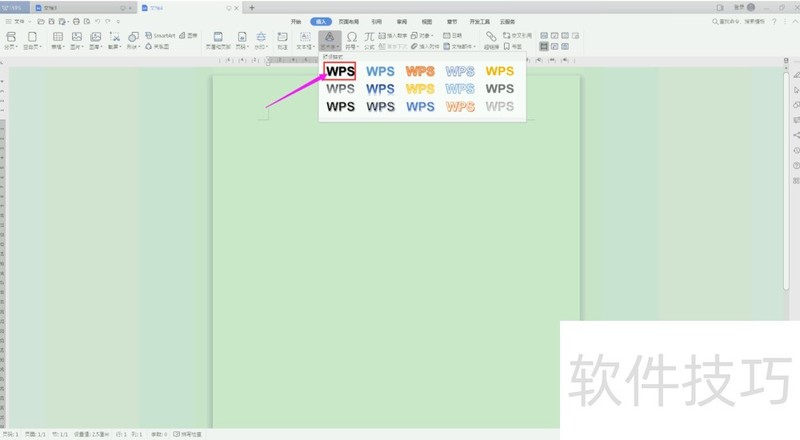
Task: Add a new document tab with plus
Action: [x=252, y=8]
